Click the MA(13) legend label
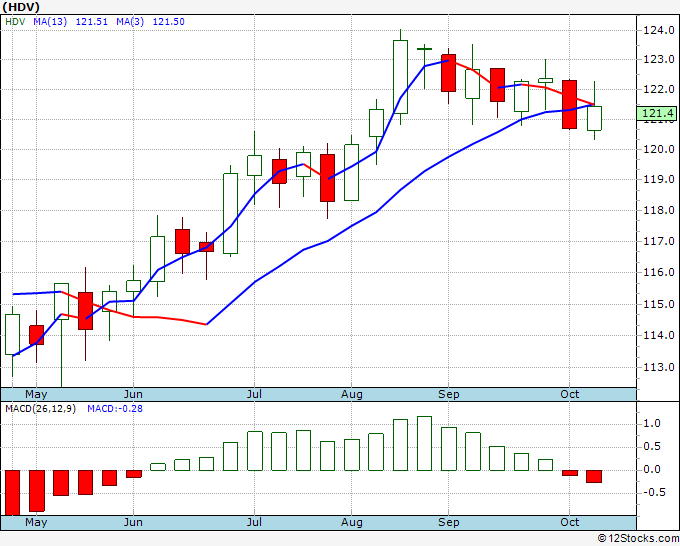Screen dimensions: 680x546 (50, 22)
